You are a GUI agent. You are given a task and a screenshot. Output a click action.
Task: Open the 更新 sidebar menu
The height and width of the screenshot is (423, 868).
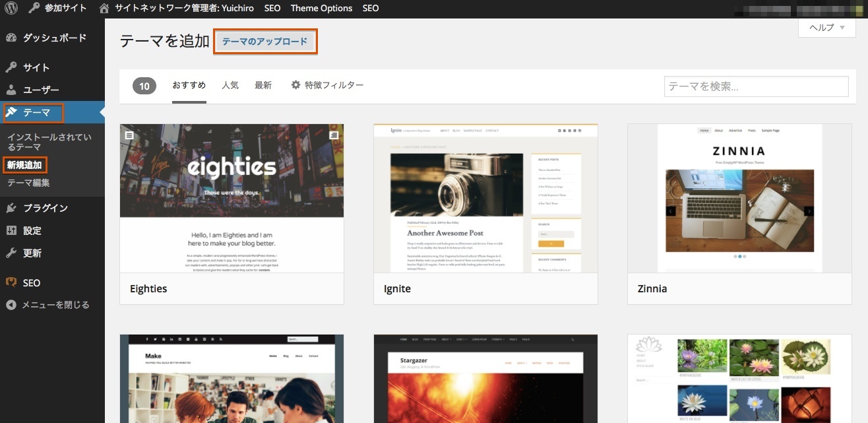[x=32, y=253]
